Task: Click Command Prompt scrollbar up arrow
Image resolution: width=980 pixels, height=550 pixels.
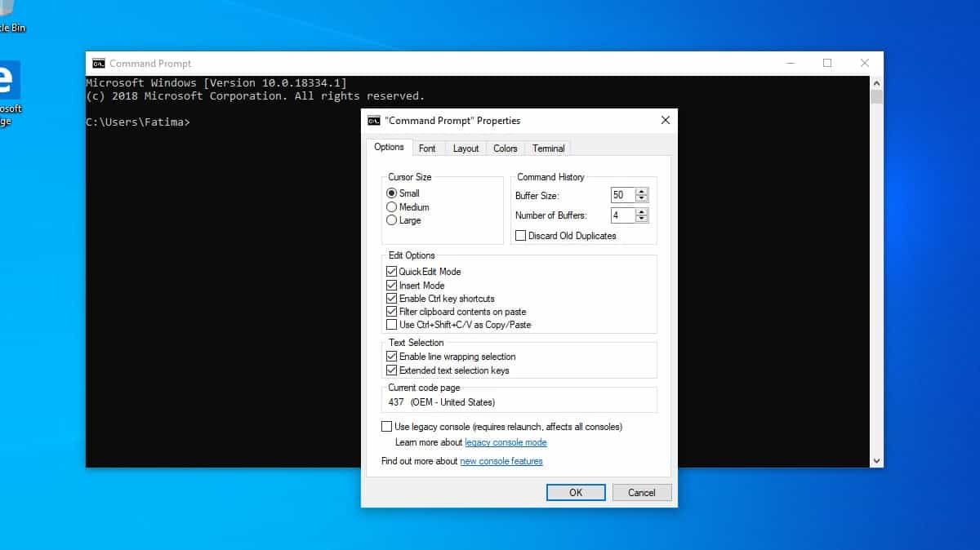Action: [x=876, y=83]
